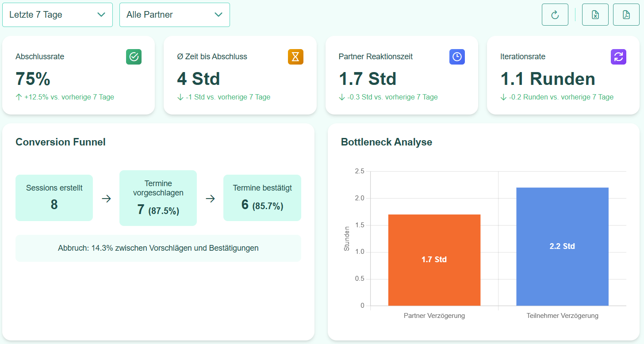This screenshot has width=644, height=344.
Task: Click the refresh icon in the toolbar
Action: pos(555,14)
